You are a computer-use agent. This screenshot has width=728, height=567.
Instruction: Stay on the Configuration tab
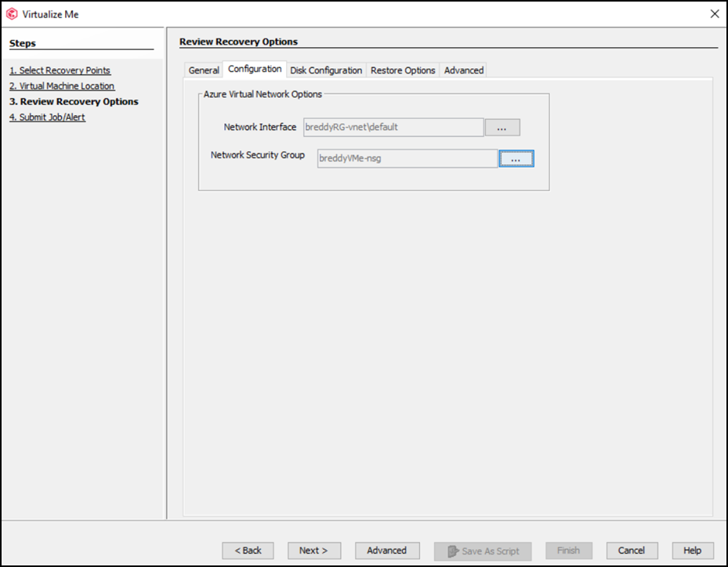[x=255, y=68]
